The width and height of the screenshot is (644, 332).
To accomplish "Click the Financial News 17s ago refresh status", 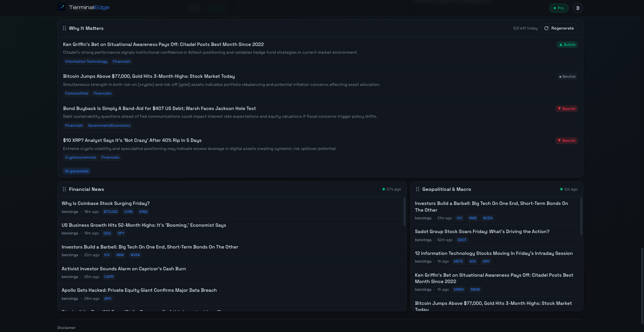I will [391, 189].
